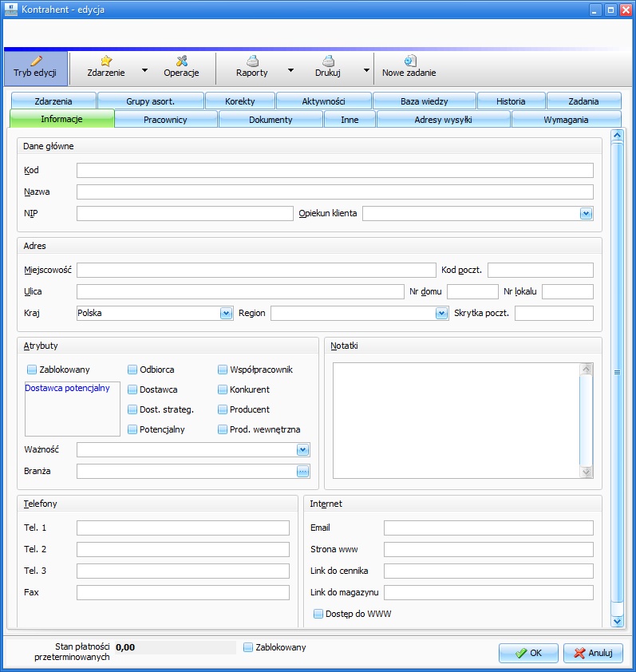The image size is (636, 672).
Task: Switch to the Korekty tab
Action: click(x=240, y=101)
